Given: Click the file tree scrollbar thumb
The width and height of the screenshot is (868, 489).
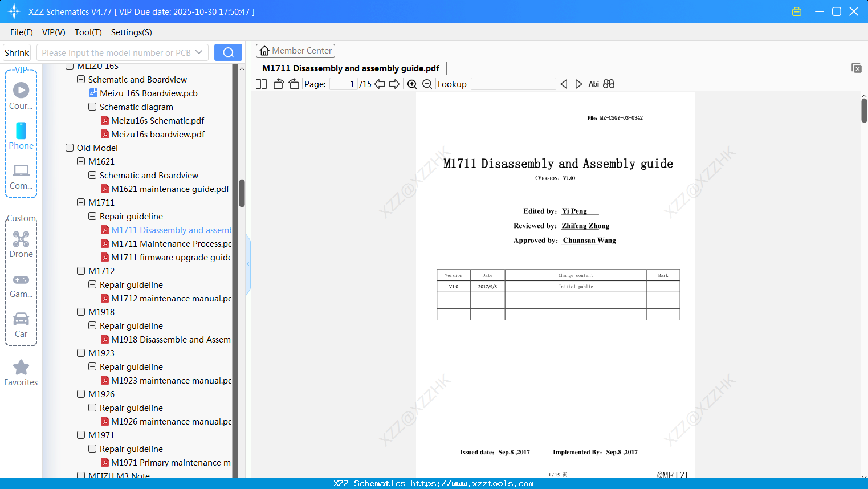Looking at the screenshot, I should point(242,193).
